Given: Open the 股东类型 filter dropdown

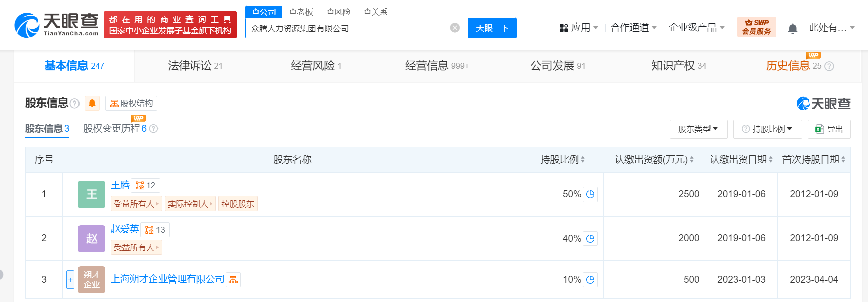Looking at the screenshot, I should pyautogui.click(x=697, y=129).
